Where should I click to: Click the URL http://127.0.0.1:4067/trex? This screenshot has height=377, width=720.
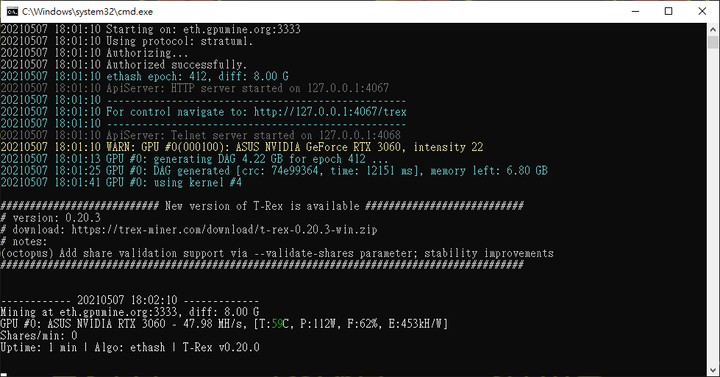330,112
